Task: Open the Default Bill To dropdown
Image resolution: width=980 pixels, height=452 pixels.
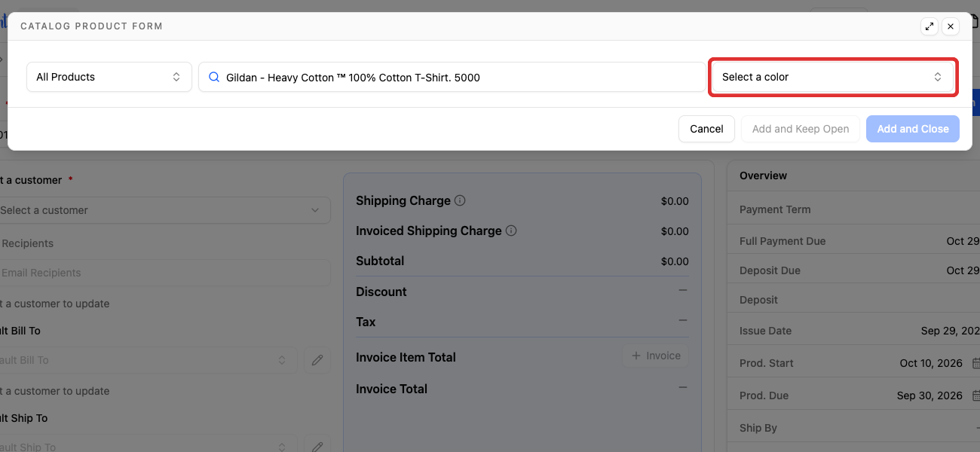Action: (147, 360)
